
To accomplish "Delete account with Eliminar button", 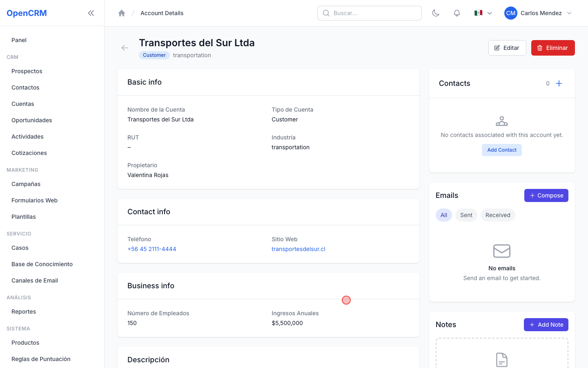I will (553, 48).
